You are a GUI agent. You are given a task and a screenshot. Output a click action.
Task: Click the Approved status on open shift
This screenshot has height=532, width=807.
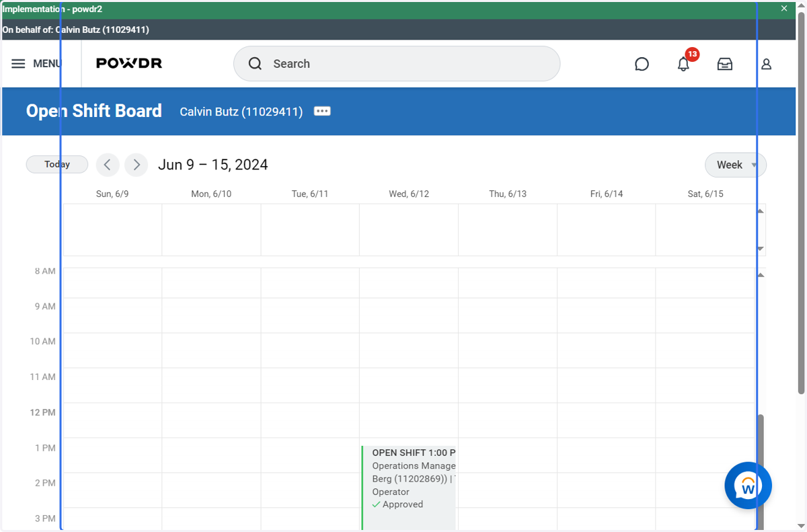click(x=397, y=504)
